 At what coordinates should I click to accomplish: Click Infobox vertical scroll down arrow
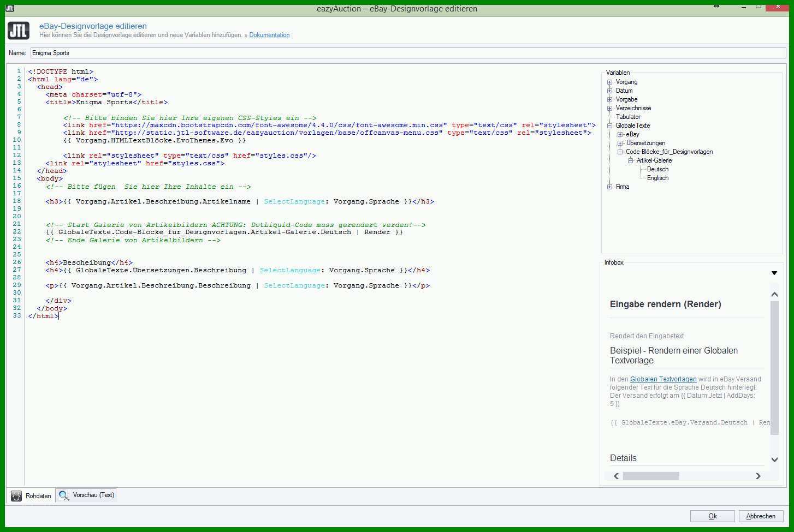[774, 459]
